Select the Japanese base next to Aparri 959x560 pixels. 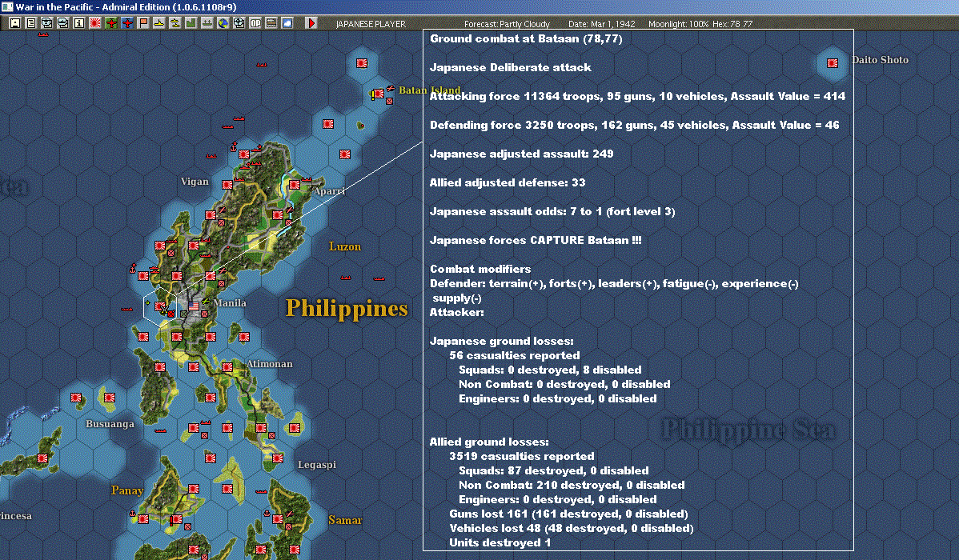294,184
